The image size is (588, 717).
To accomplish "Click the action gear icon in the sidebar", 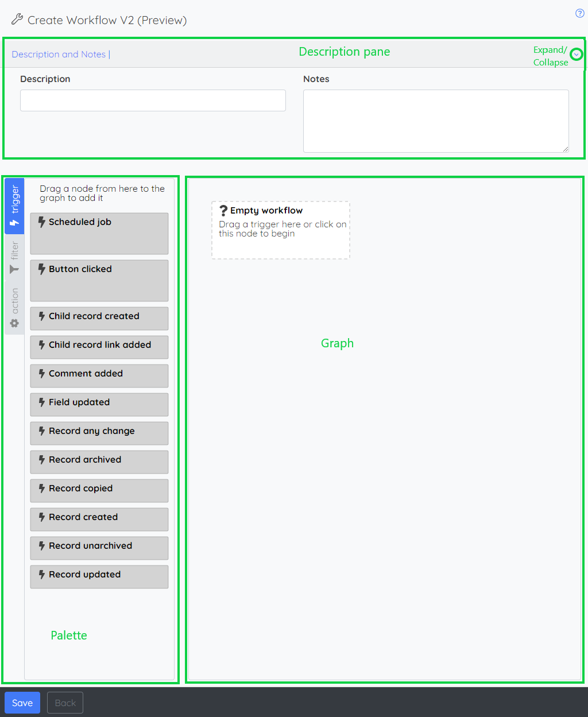I will [14, 323].
